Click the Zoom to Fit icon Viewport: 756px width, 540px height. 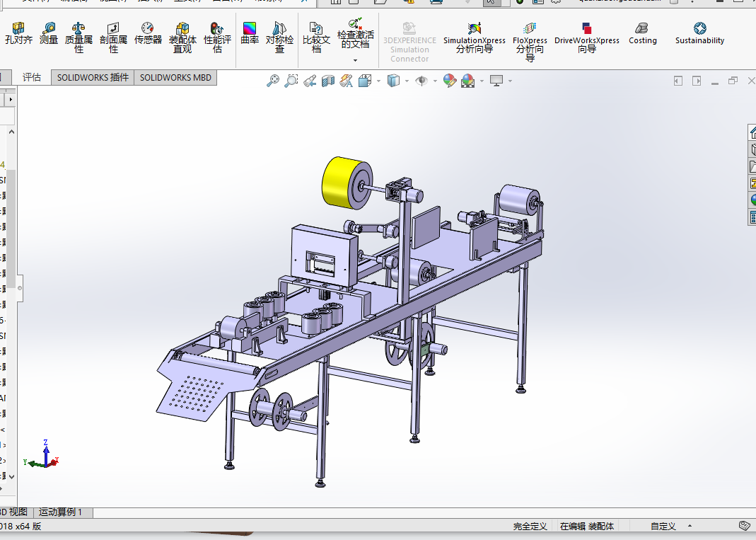273,81
